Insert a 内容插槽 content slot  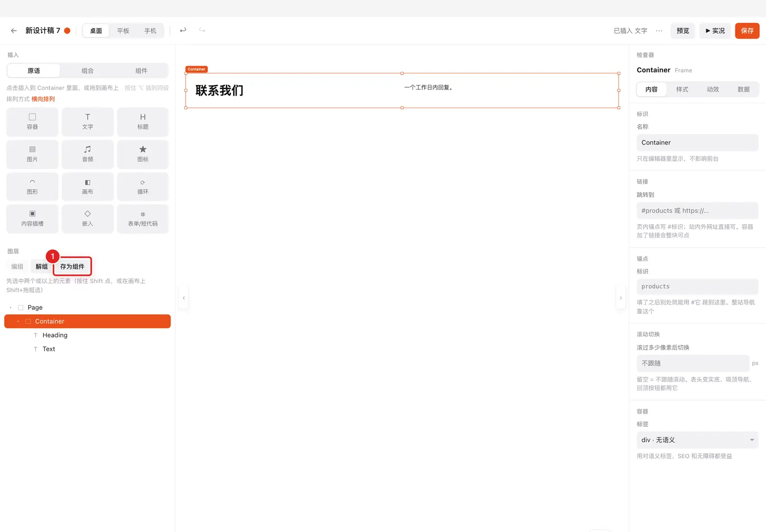click(x=33, y=219)
